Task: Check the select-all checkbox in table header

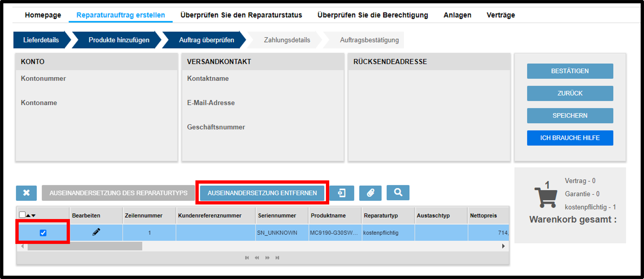Action: [x=22, y=215]
